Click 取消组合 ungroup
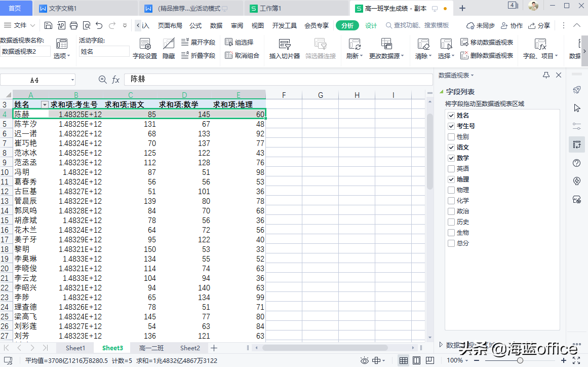 coord(242,56)
